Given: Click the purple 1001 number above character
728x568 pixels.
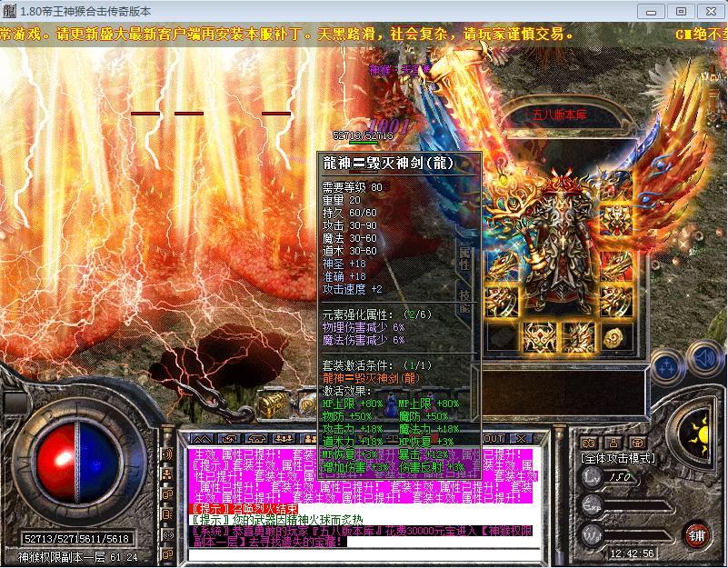Looking at the screenshot, I should tap(389, 125).
